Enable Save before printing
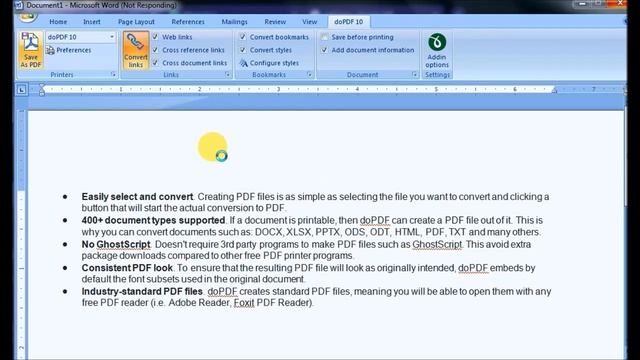 (324, 37)
